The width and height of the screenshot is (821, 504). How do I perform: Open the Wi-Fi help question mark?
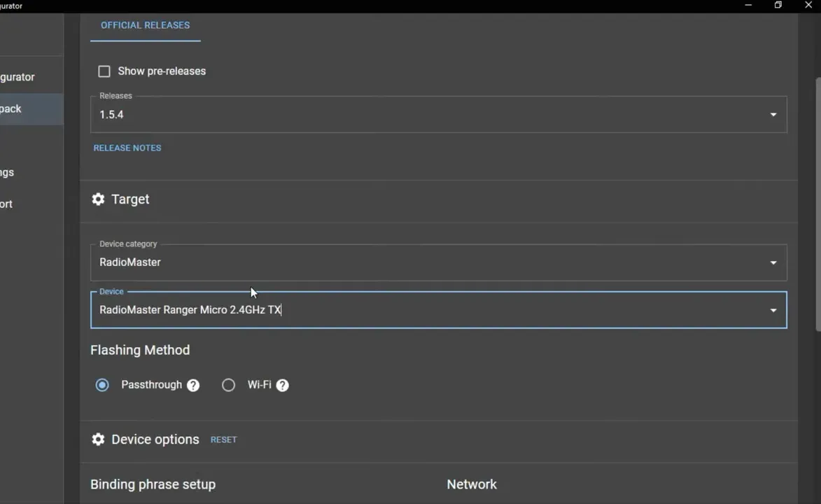click(x=282, y=385)
